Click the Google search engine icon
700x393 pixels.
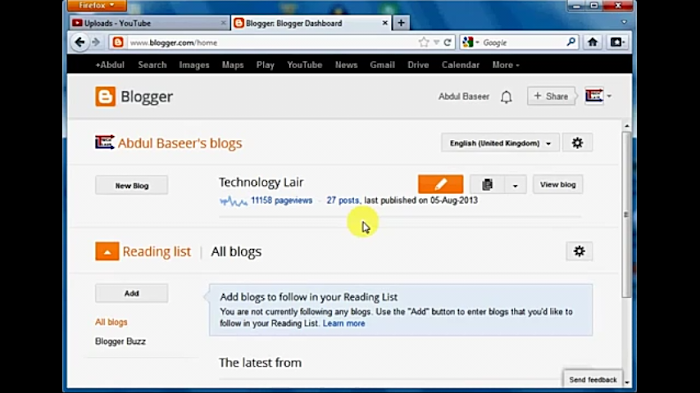tap(467, 42)
